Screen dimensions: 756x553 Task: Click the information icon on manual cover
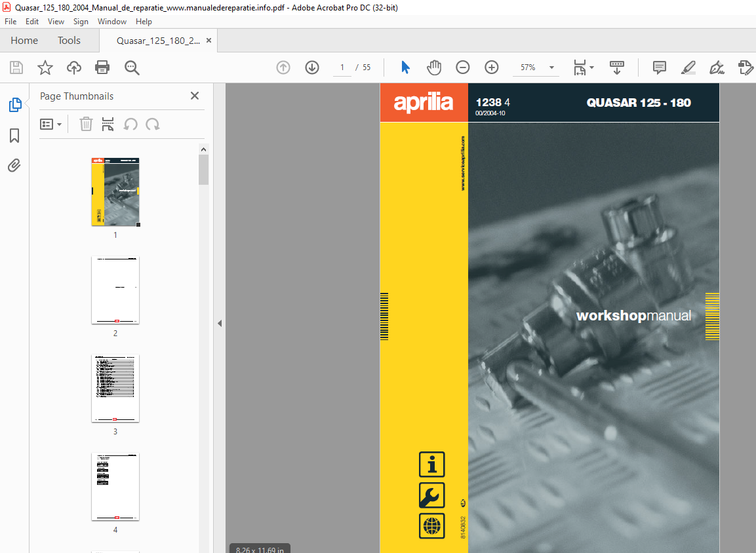click(x=431, y=465)
